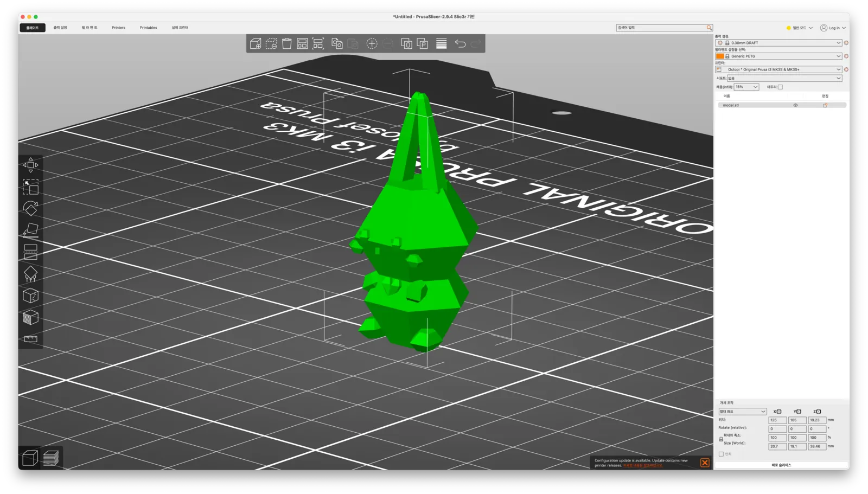Image resolution: width=868 pixels, height=494 pixels.
Task: Click the Delete all trash icon
Action: [x=287, y=43]
